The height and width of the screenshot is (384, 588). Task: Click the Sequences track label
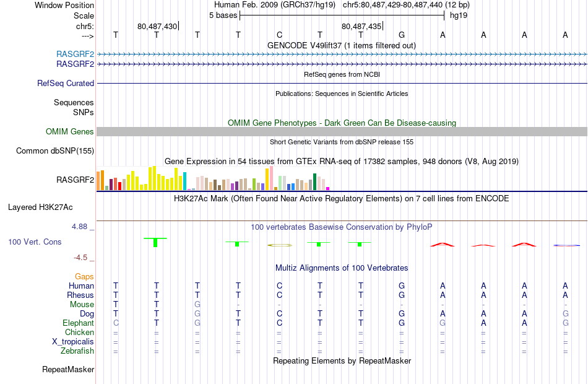point(74,102)
